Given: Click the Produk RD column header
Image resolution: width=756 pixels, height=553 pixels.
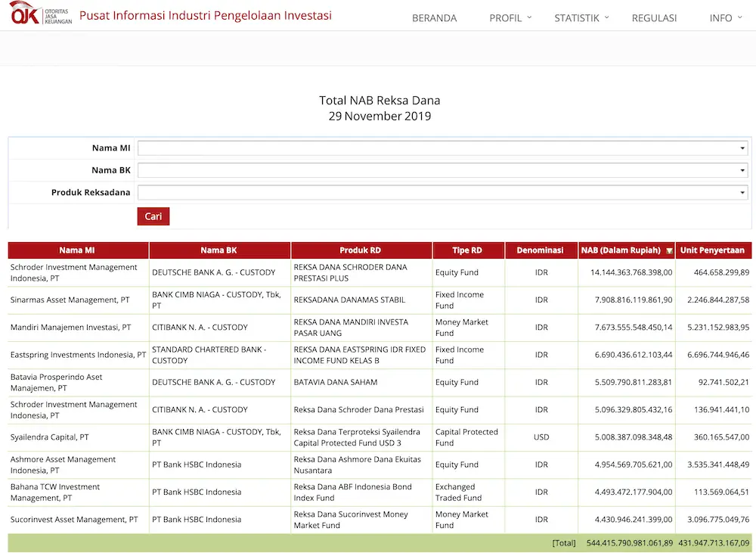Looking at the screenshot, I should pos(361,250).
